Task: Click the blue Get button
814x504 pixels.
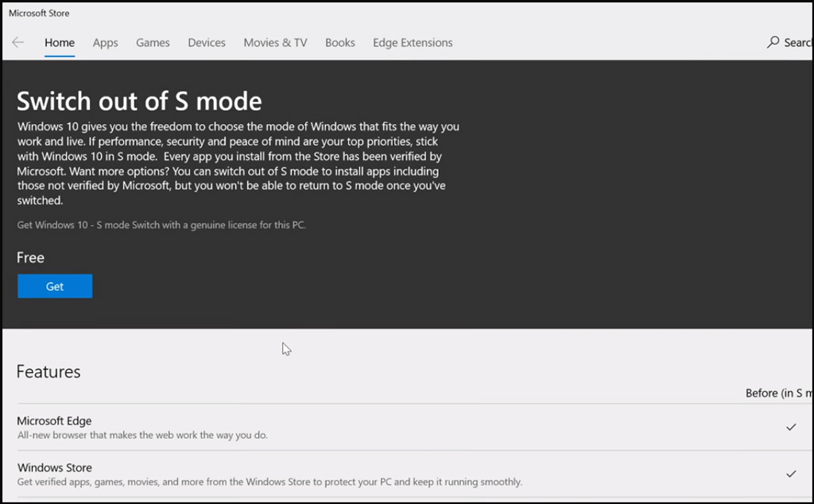Action: tap(55, 286)
